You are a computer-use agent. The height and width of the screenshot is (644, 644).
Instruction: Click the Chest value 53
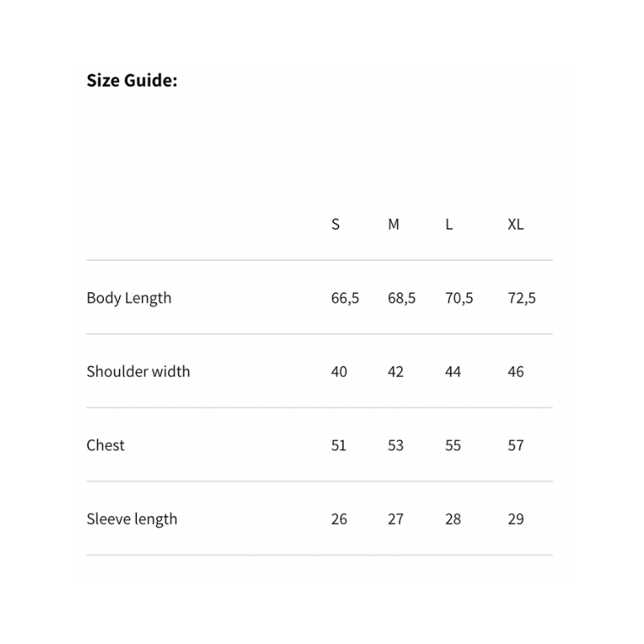pyautogui.click(x=395, y=445)
